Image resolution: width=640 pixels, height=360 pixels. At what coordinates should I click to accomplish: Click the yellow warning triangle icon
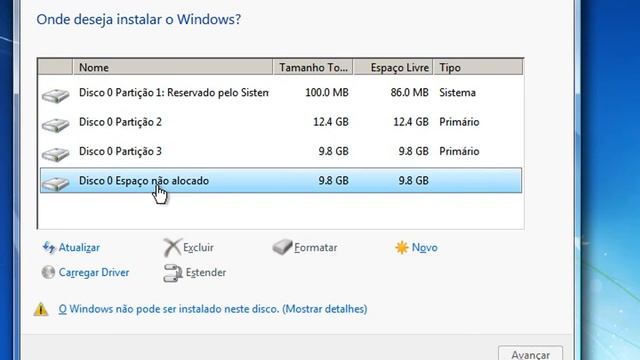(41, 309)
